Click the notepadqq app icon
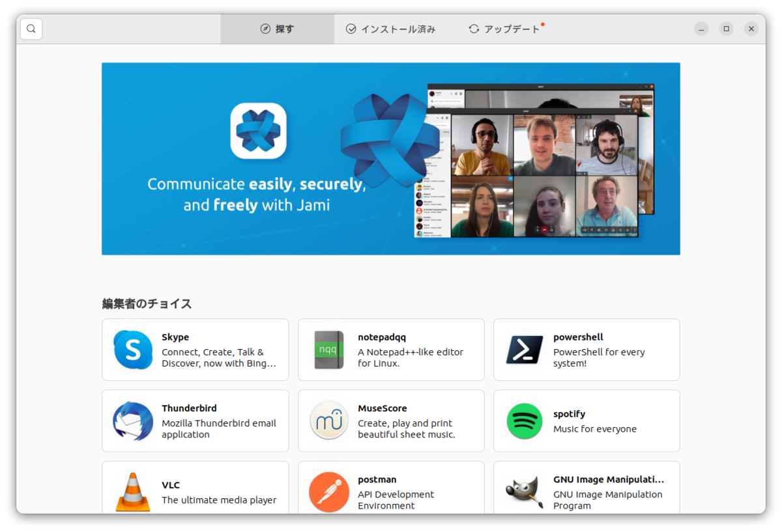Image resolution: width=782 pixels, height=532 pixels. tap(329, 350)
